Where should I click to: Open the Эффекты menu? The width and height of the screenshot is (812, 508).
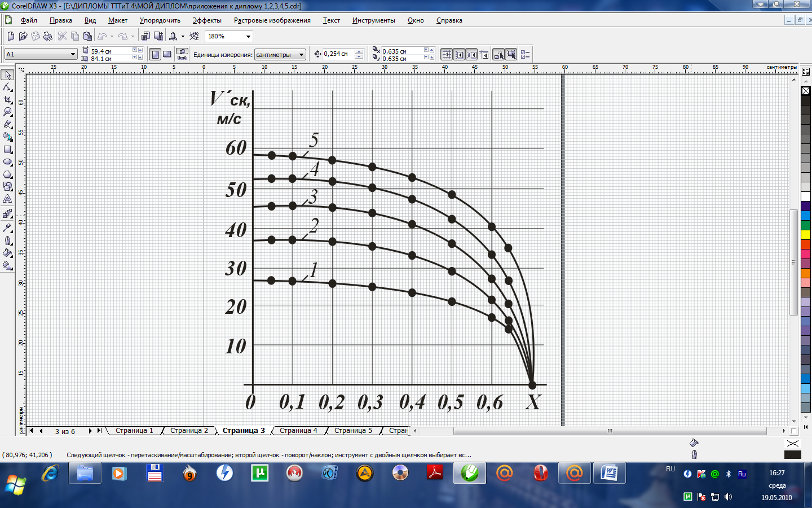click(206, 20)
